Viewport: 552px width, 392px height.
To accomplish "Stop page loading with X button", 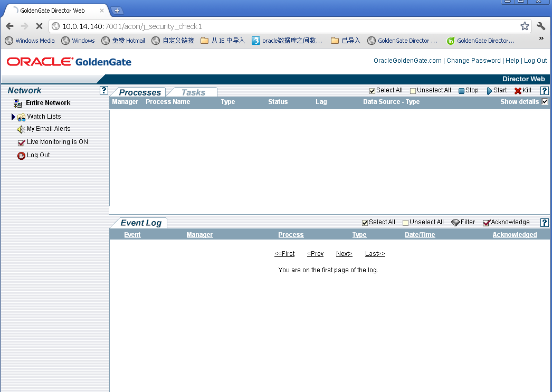I will click(x=39, y=26).
